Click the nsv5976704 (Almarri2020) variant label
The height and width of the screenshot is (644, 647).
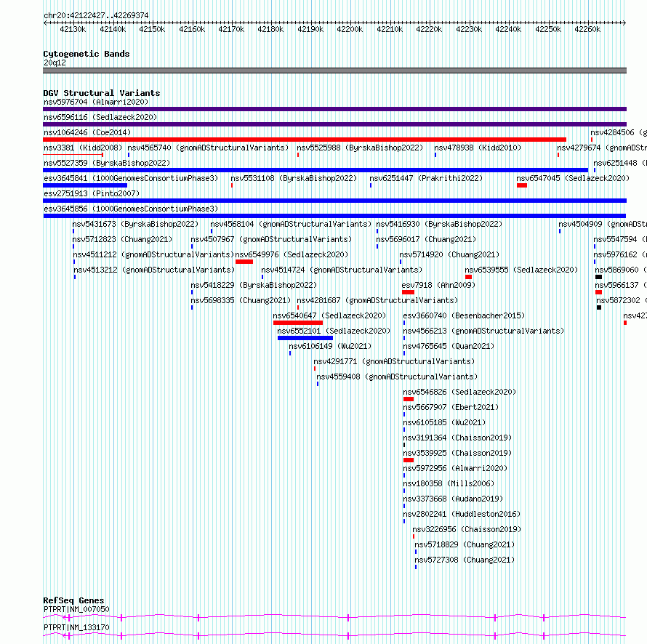[x=96, y=102]
